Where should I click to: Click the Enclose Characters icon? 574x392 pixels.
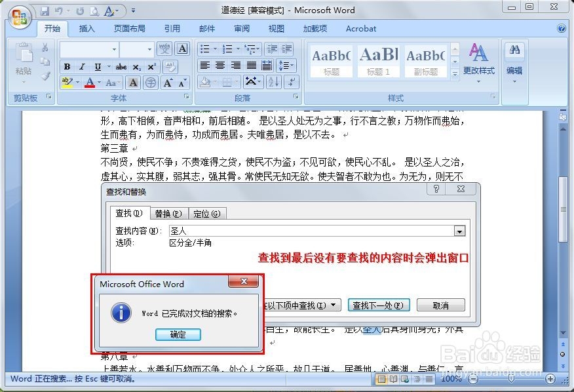151,83
